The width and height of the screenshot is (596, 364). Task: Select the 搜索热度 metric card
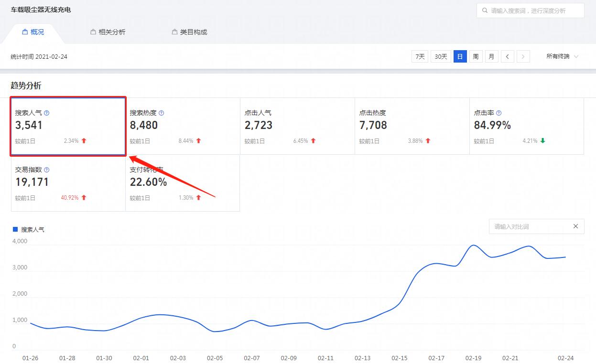tap(183, 126)
